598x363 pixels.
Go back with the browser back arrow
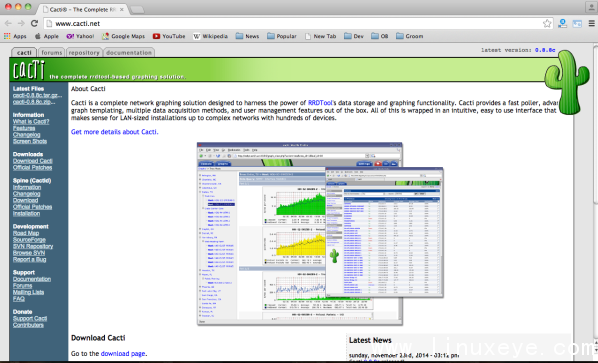8,23
